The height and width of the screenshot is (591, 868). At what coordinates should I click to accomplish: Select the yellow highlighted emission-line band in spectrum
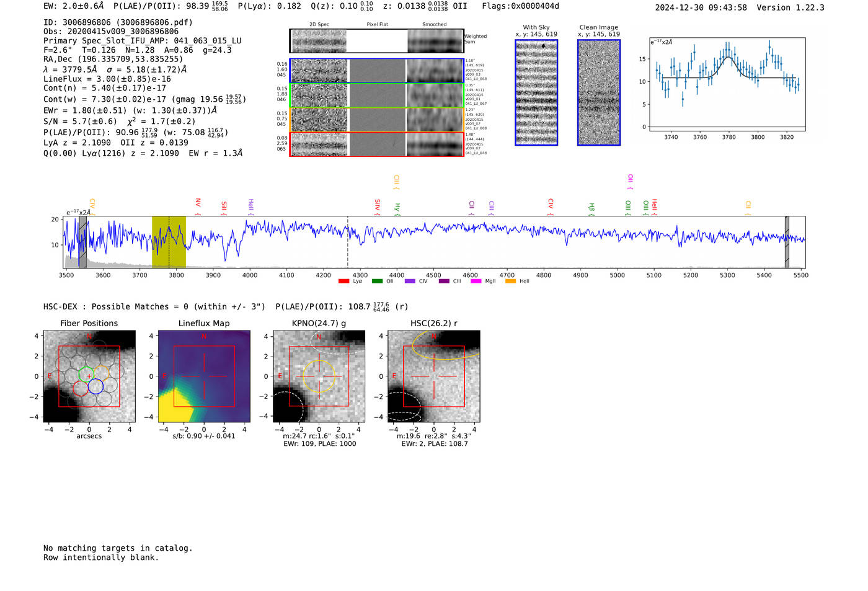pyautogui.click(x=169, y=242)
